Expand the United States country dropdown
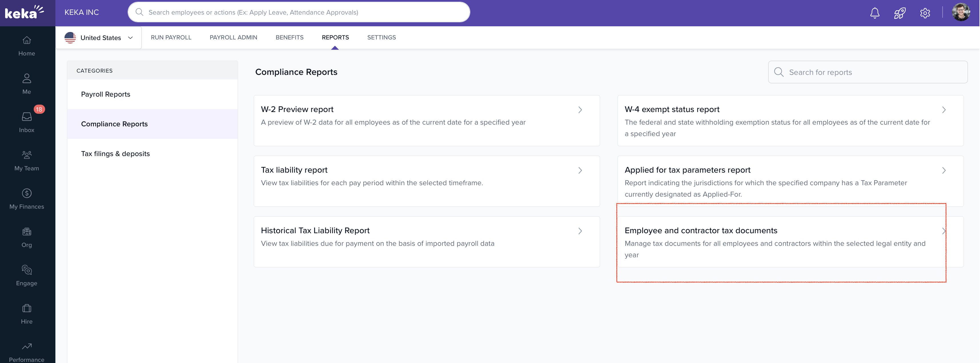980x363 pixels. pos(99,38)
